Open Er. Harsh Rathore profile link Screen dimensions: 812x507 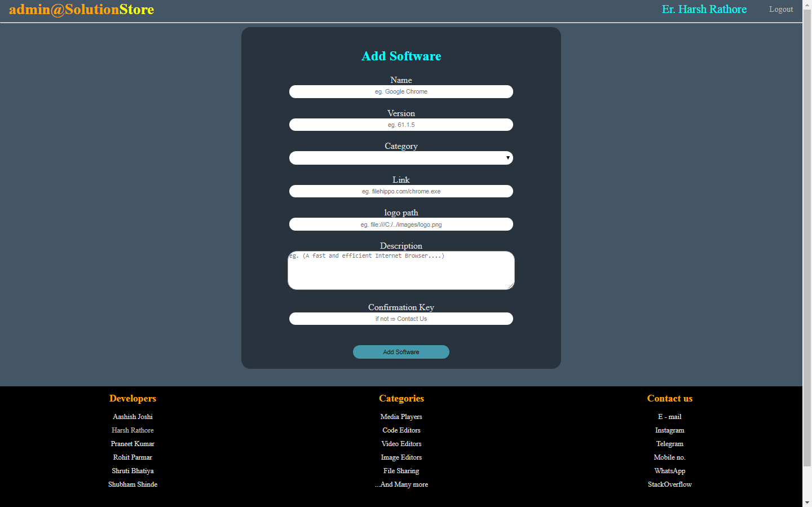pyautogui.click(x=704, y=10)
